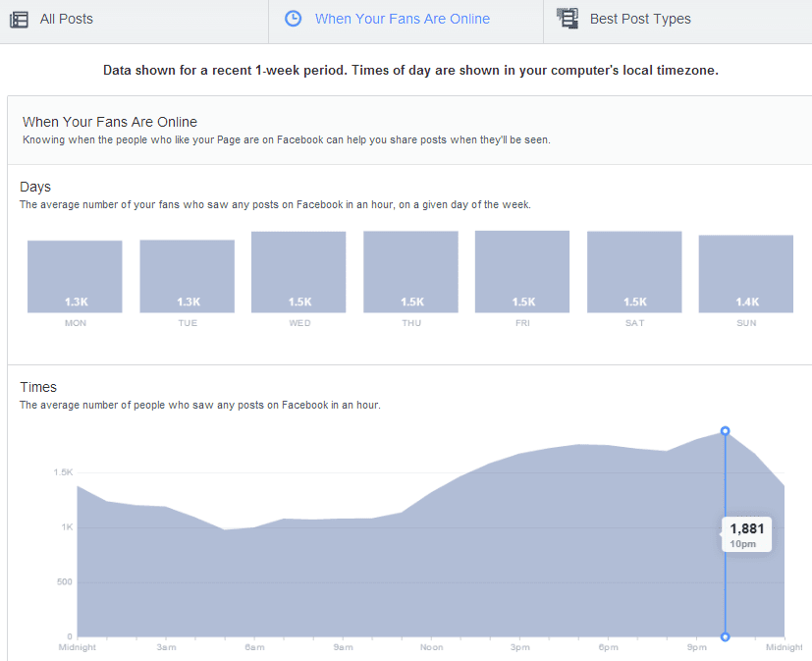Click the clock icon beside When Your Fans Are Online
Viewport: 812px width, 661px height.
tap(293, 18)
